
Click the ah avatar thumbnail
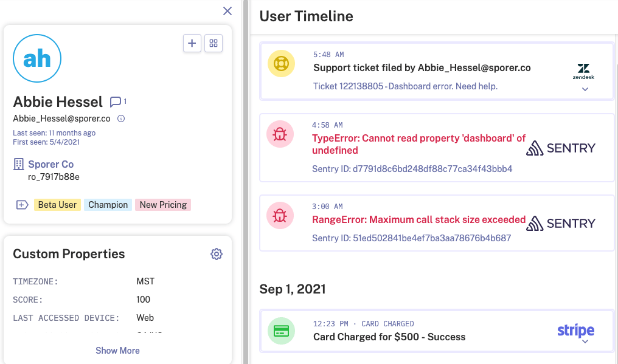point(37,58)
